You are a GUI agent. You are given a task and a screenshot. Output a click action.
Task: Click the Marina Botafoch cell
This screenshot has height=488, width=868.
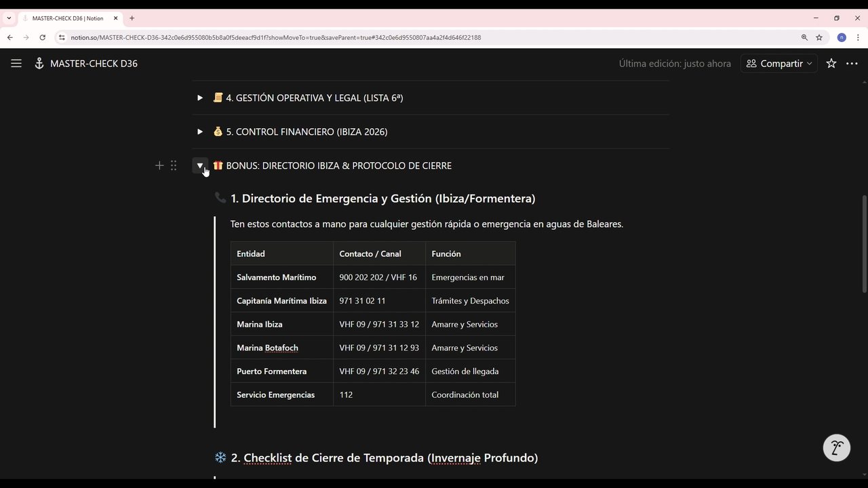pyautogui.click(x=282, y=347)
